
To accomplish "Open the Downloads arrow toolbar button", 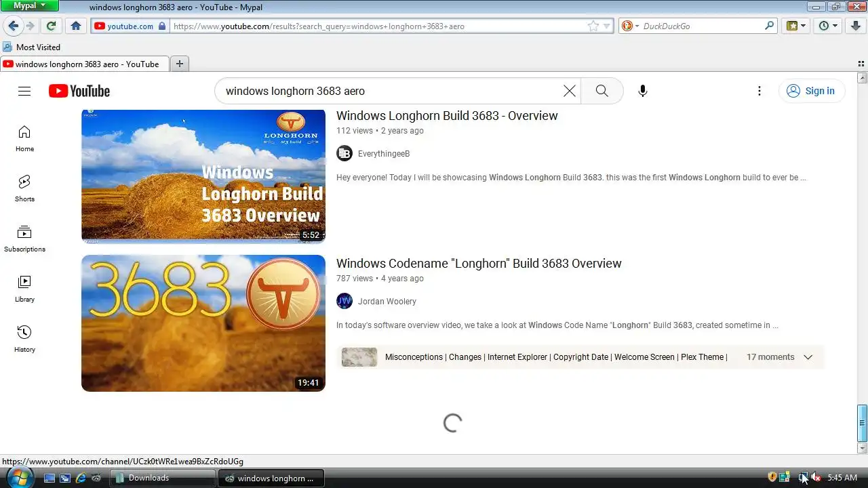I will click(x=856, y=26).
